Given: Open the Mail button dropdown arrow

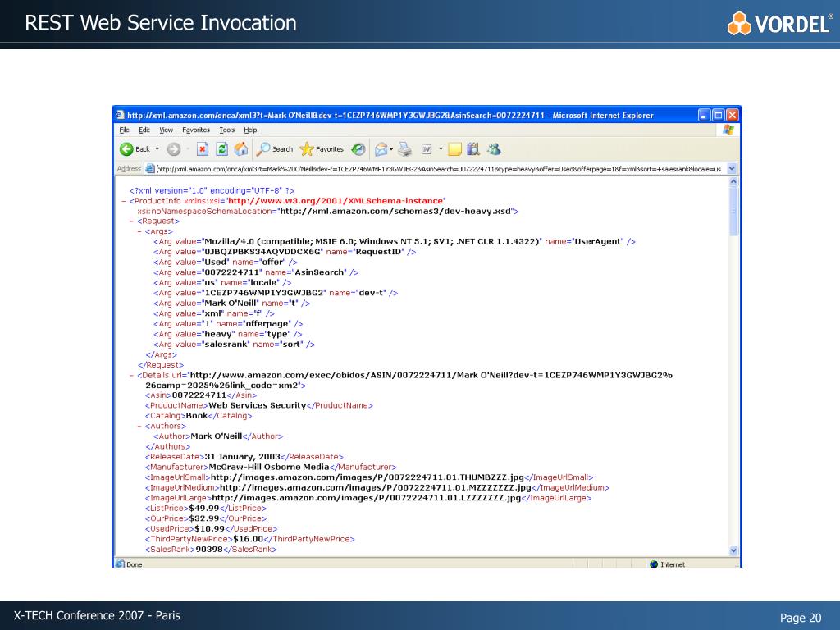Looking at the screenshot, I should (391, 149).
